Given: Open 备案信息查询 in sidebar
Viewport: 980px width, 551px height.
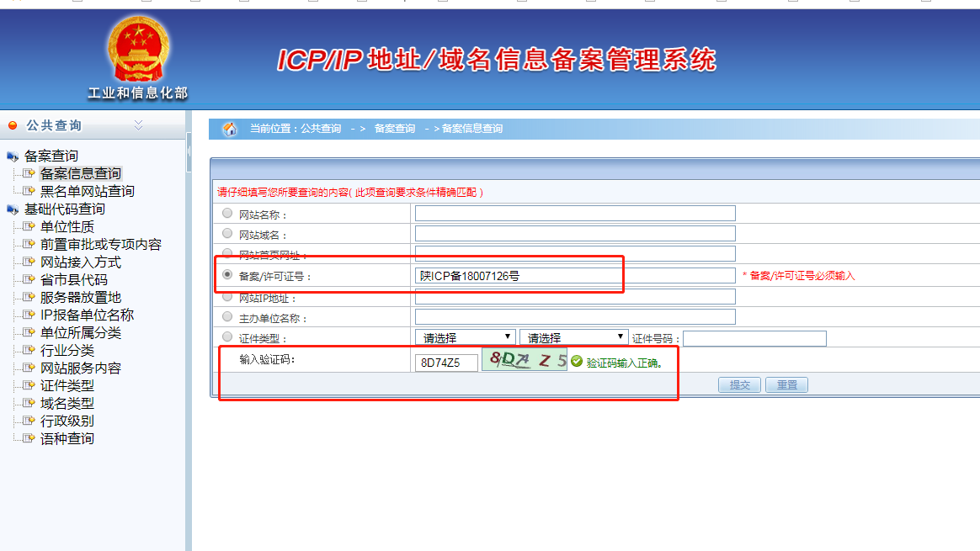Looking at the screenshot, I should [x=80, y=173].
